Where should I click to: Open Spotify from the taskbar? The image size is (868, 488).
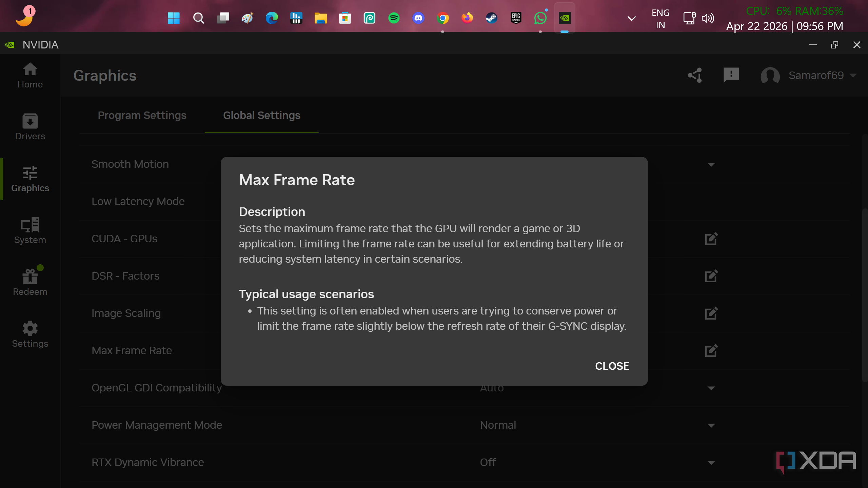[x=394, y=18]
